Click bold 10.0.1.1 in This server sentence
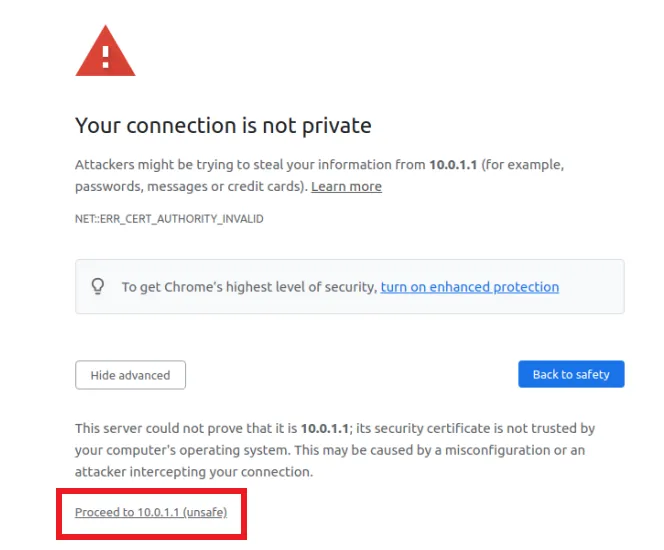Screen dimensions: 664x550 point(325,428)
